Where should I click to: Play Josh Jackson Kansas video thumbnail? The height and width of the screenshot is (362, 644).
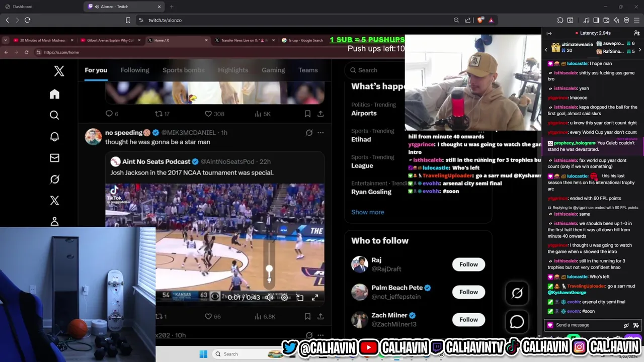215,244
